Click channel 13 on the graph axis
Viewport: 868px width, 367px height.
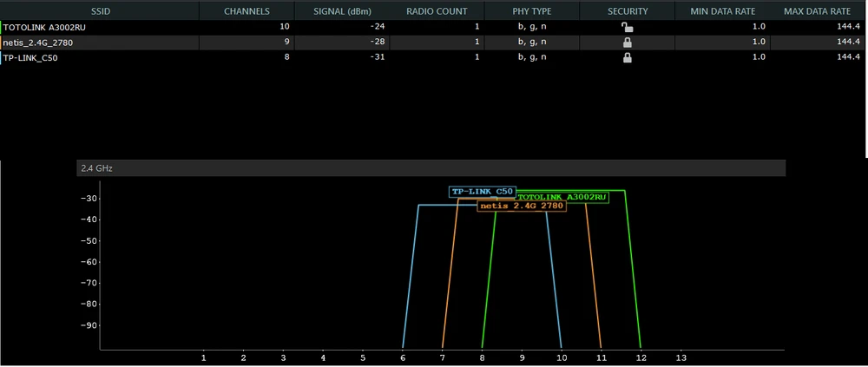681,357
